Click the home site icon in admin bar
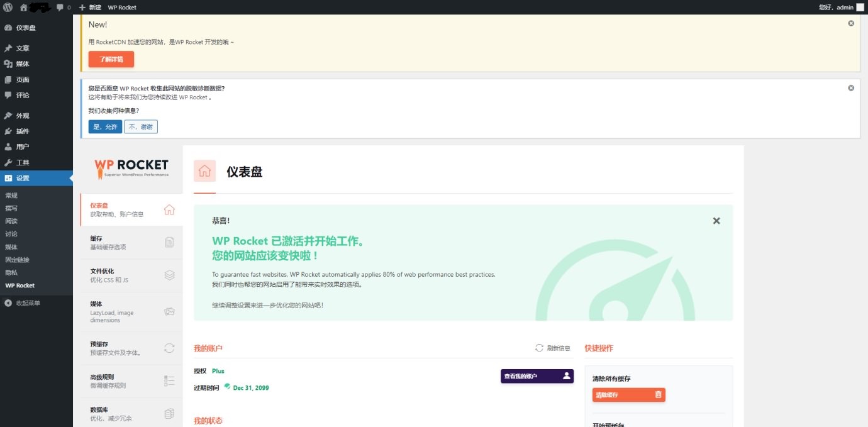 [23, 7]
